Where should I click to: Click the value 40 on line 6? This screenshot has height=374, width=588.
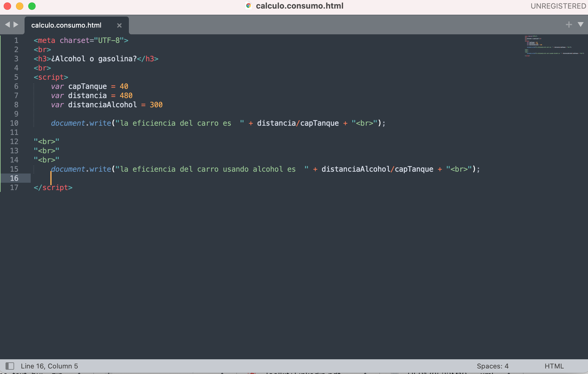[x=124, y=86]
